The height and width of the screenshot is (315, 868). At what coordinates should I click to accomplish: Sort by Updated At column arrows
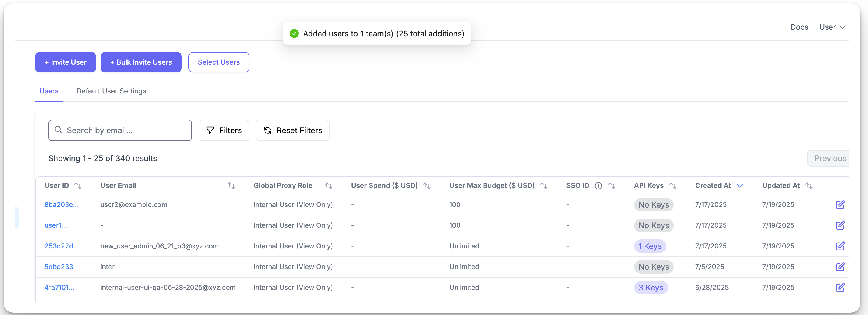click(809, 186)
